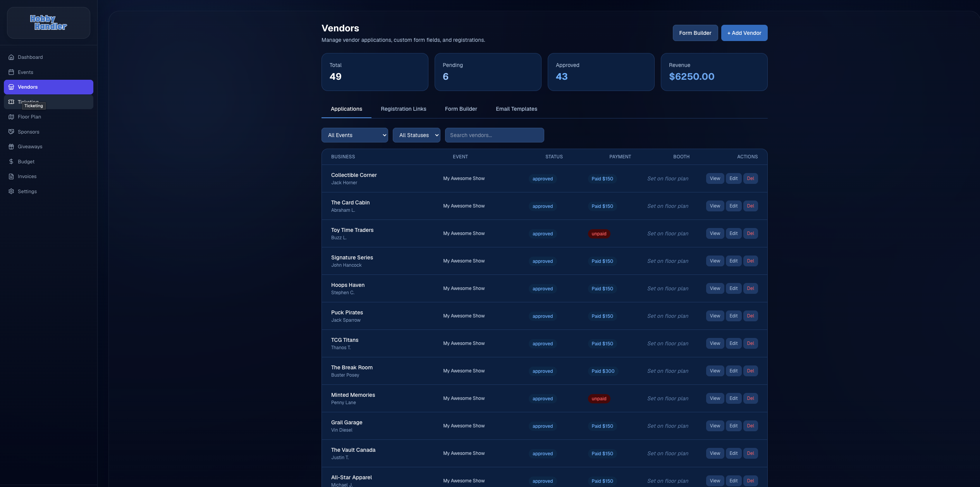Click the Vendors store icon
This screenshot has height=487, width=980.
(11, 87)
